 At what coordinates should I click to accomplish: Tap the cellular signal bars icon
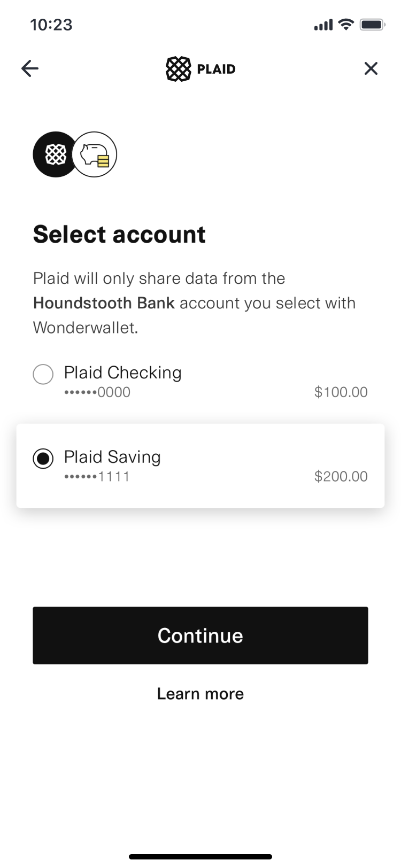tap(323, 25)
